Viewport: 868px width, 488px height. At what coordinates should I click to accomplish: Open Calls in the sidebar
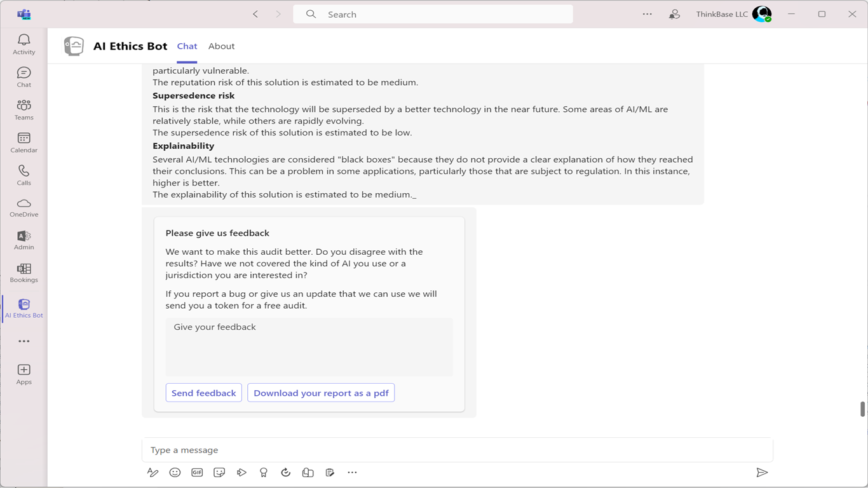pos(24,175)
